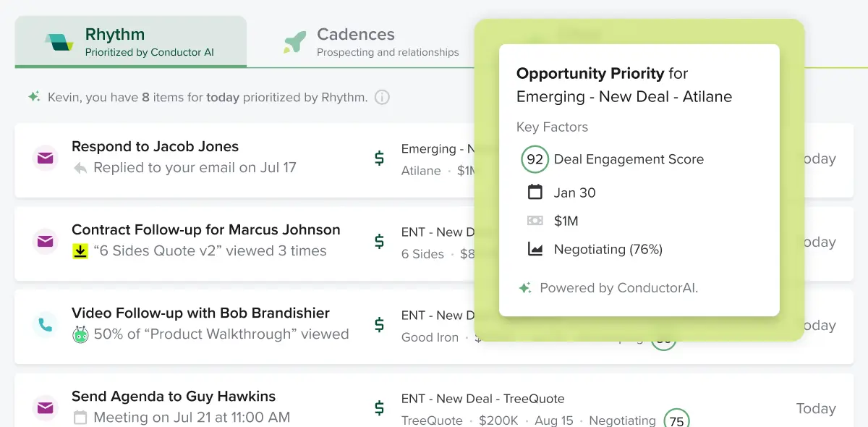The width and height of the screenshot is (868, 427).
Task: Open Video Follow-up with Bob Brandishier
Action: (200, 313)
